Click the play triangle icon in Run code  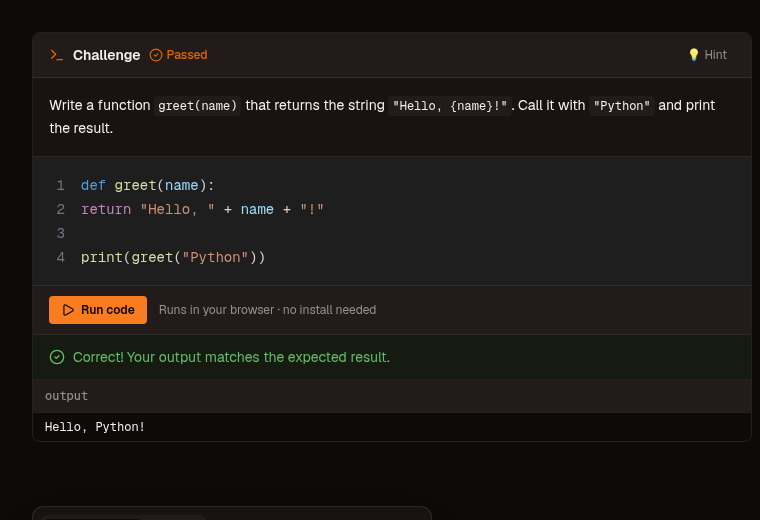click(68, 310)
